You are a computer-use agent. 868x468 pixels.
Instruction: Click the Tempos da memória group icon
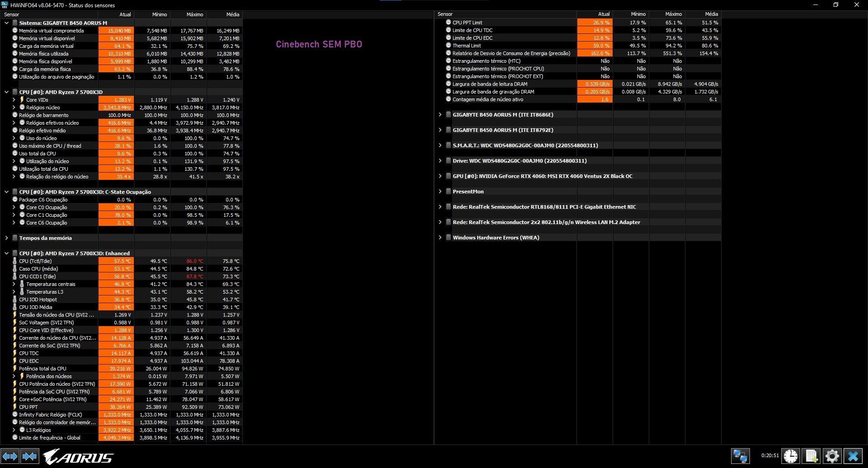tap(15, 238)
